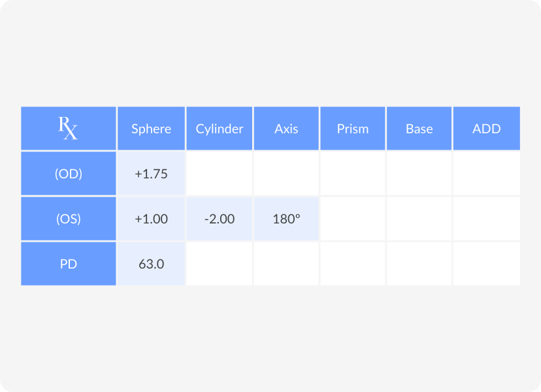Click the OS axis value 180°

pos(286,218)
